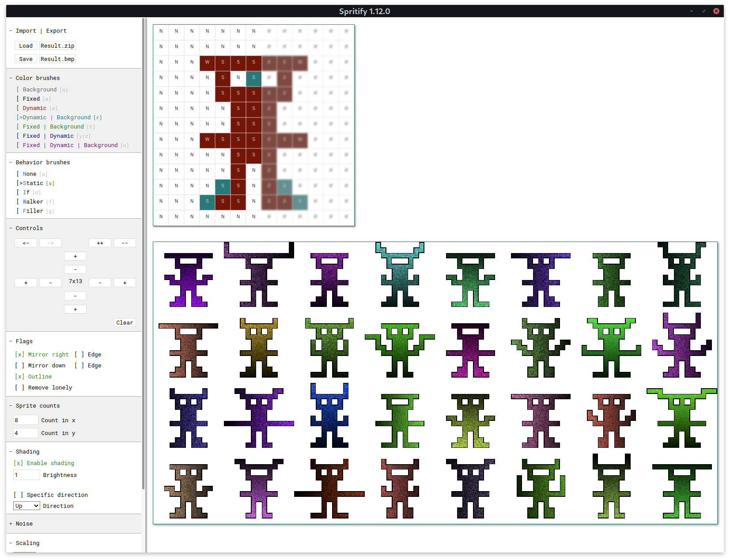Select the Walker behavior brush

pos(33,202)
